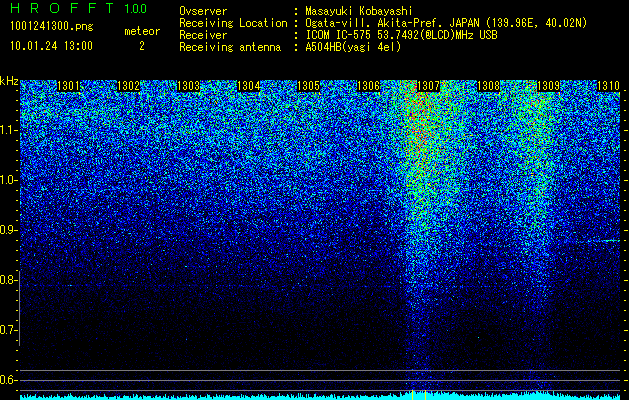629x400 pixels.
Task: Select the 1309 time marker
Action: point(548,86)
